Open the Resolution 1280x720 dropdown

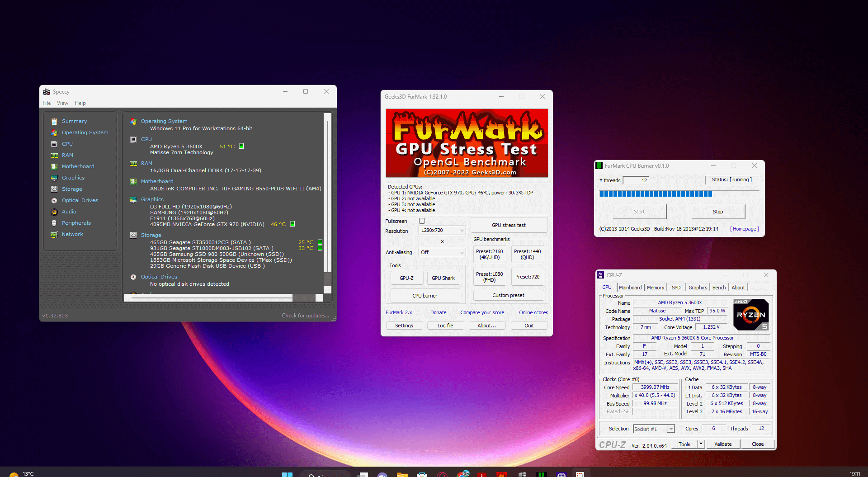click(x=442, y=230)
